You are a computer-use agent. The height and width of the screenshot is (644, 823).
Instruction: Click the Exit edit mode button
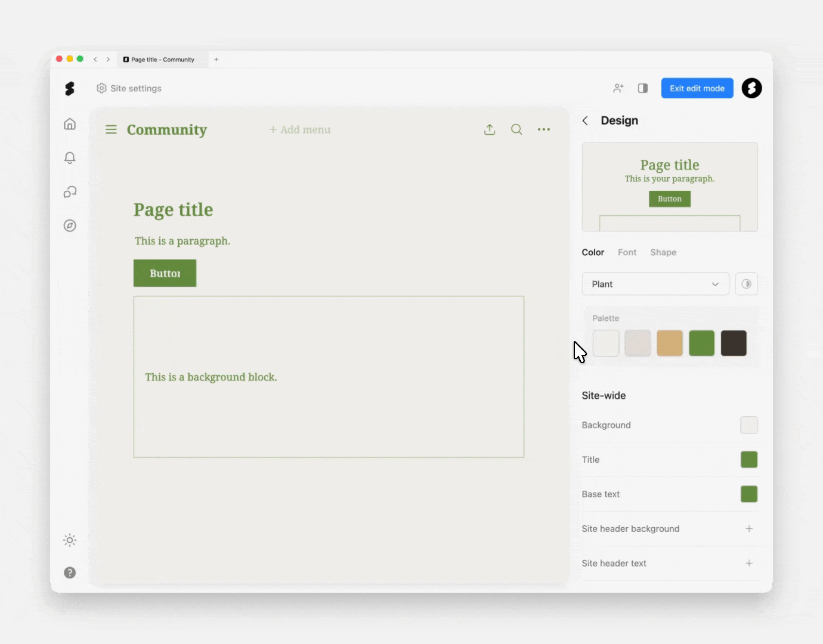(x=697, y=88)
